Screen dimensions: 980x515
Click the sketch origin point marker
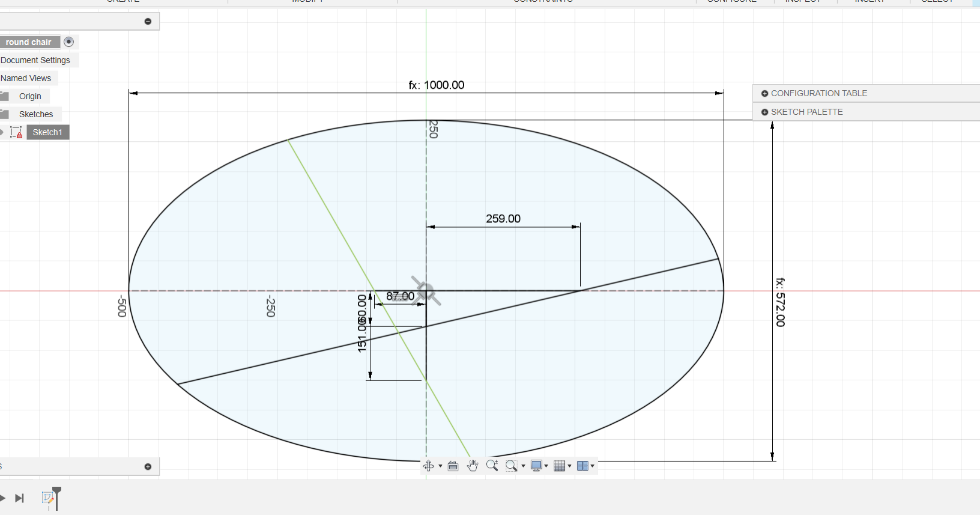click(x=426, y=291)
